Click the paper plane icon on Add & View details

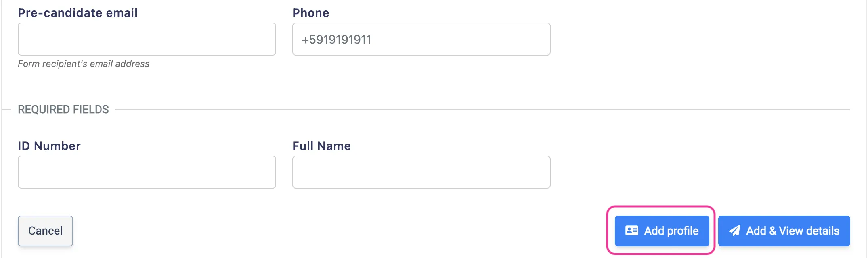[x=735, y=231]
